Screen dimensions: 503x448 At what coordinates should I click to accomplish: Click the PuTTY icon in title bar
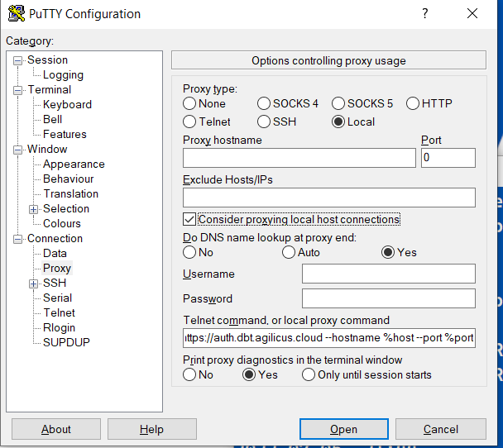(17, 13)
